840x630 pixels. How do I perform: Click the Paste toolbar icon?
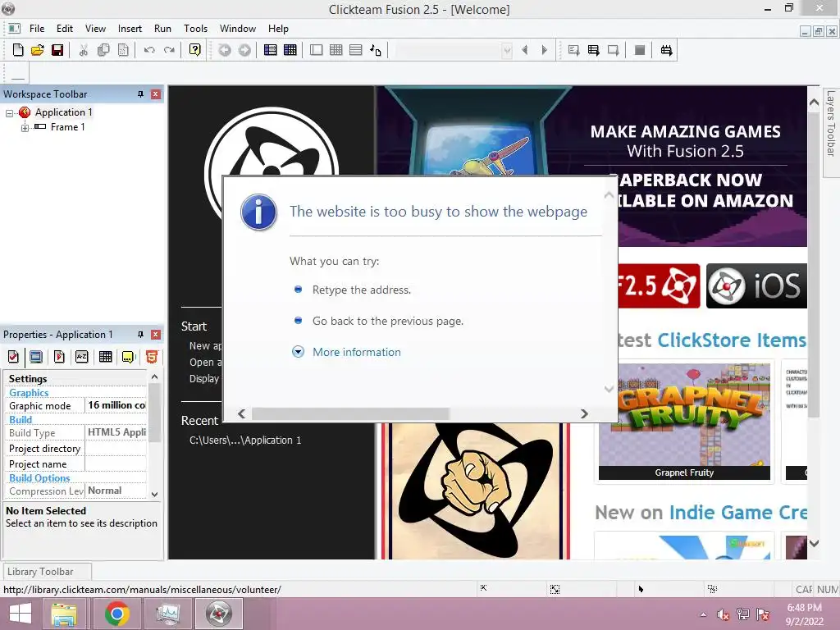click(123, 50)
